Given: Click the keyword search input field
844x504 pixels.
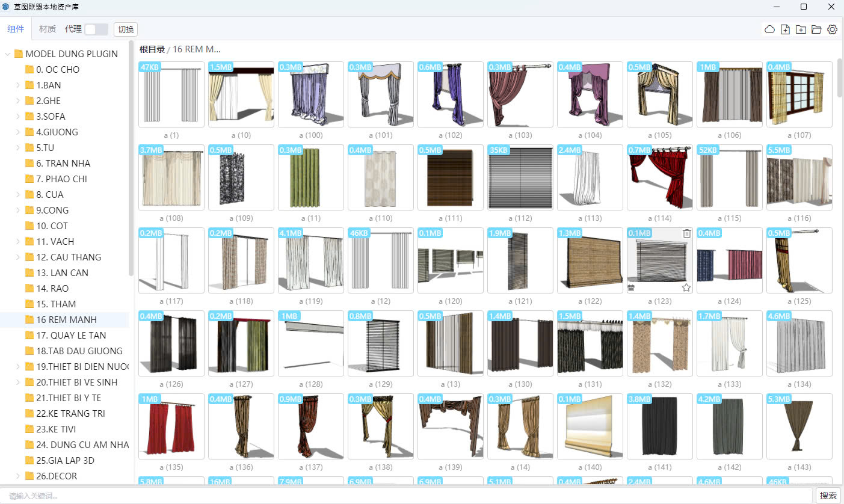Looking at the screenshot, I should pos(409,496).
